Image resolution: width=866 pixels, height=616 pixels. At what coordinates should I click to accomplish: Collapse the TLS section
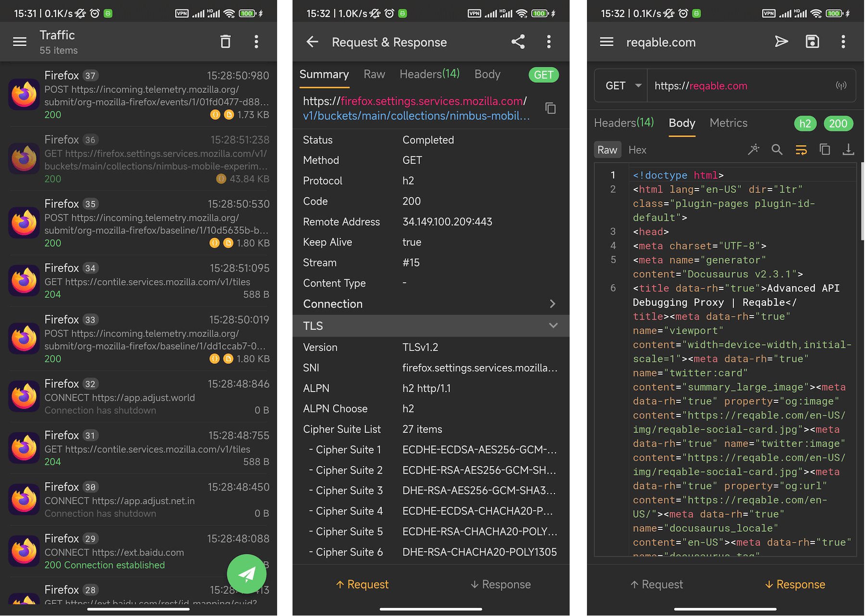point(431,326)
